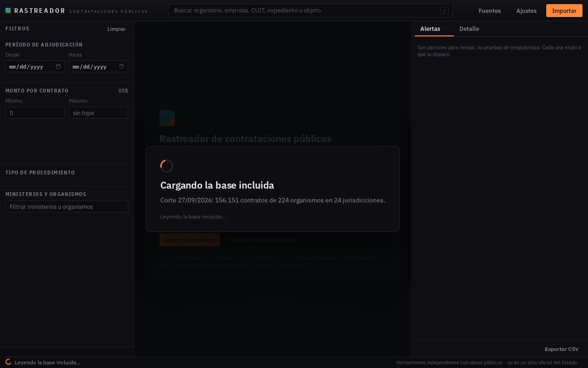Click the dimmed Importar archivos button
The width and height of the screenshot is (588, 368).
(190, 240)
